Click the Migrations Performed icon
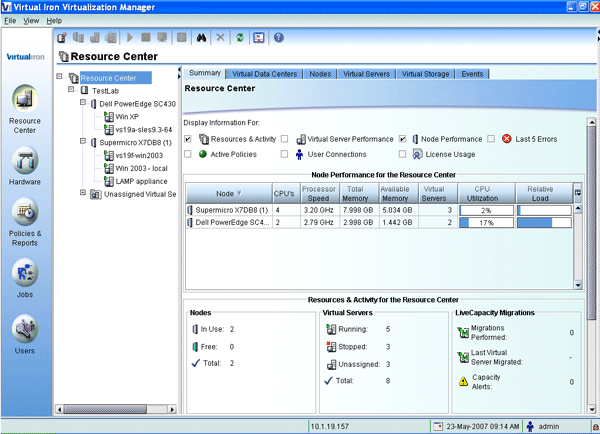 pos(463,333)
